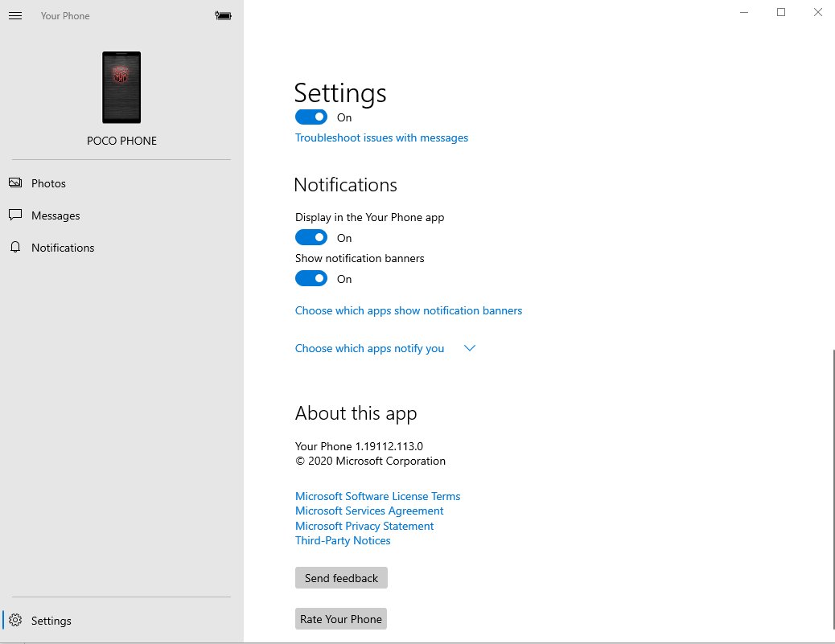Disable Display in the Your Phone app
The width and height of the screenshot is (835, 644).
(311, 238)
